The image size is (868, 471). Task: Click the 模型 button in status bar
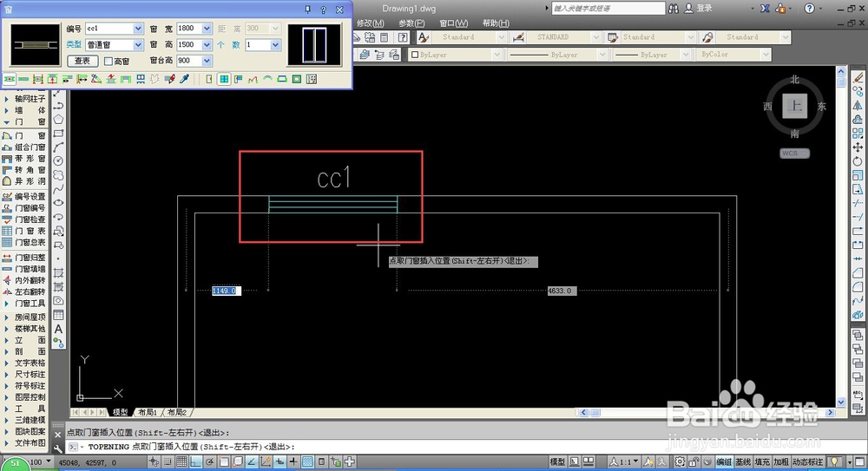pyautogui.click(x=557, y=461)
